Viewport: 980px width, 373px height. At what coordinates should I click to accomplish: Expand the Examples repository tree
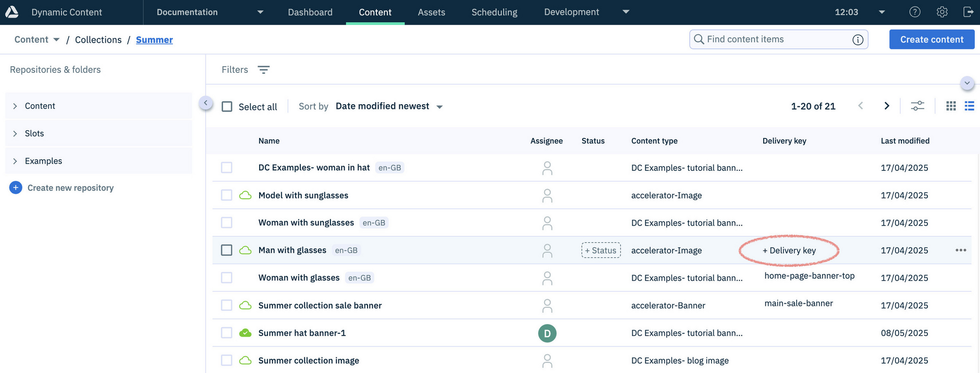tap(15, 161)
